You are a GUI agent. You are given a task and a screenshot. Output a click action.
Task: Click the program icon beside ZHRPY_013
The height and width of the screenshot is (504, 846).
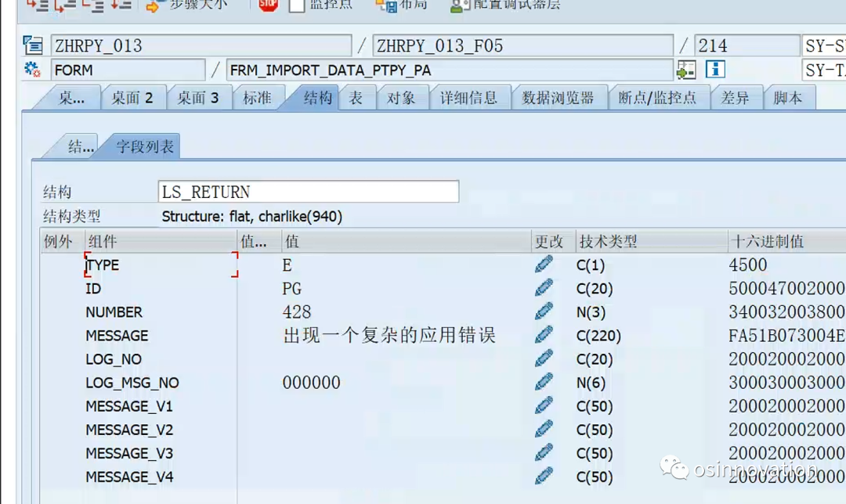33,45
